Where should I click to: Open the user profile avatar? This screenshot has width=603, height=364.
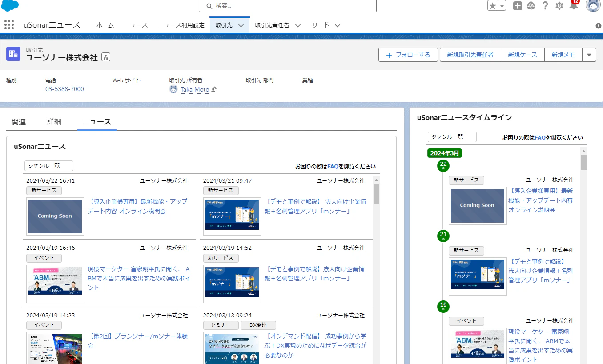(x=593, y=5)
